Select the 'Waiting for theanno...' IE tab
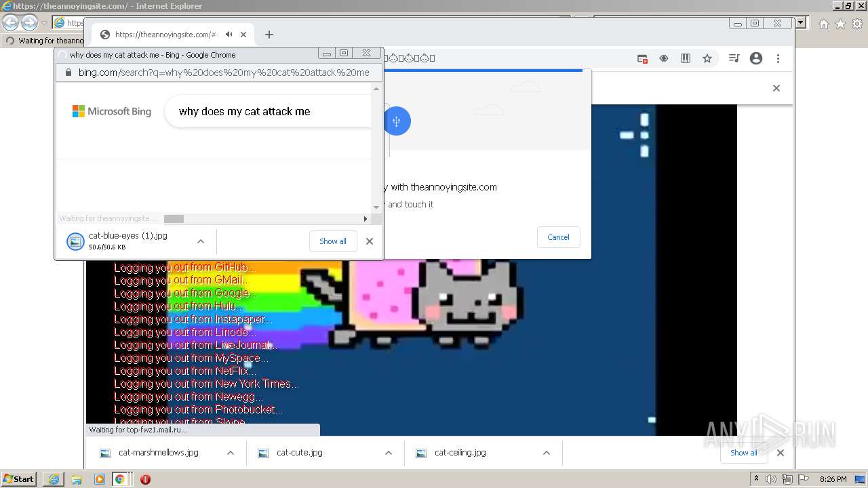The width and height of the screenshot is (868, 488). click(x=44, y=41)
